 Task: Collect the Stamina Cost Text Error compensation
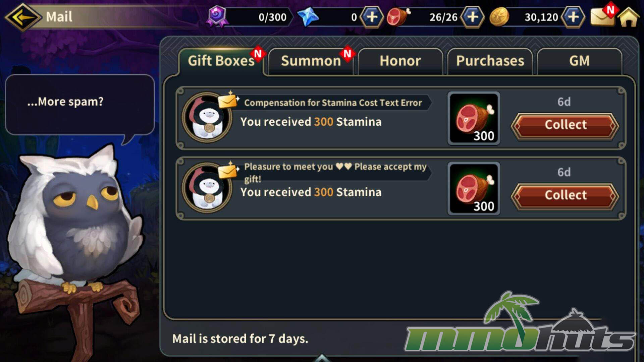tap(565, 125)
